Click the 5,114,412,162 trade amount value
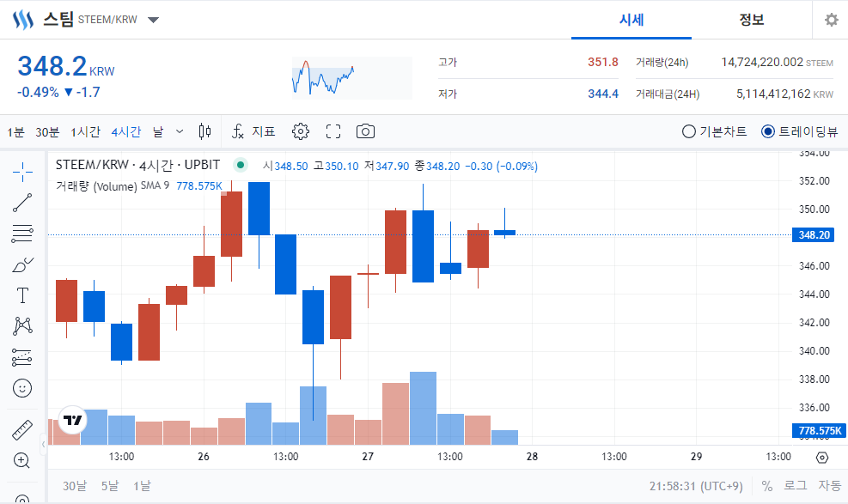The image size is (848, 504). [x=773, y=94]
